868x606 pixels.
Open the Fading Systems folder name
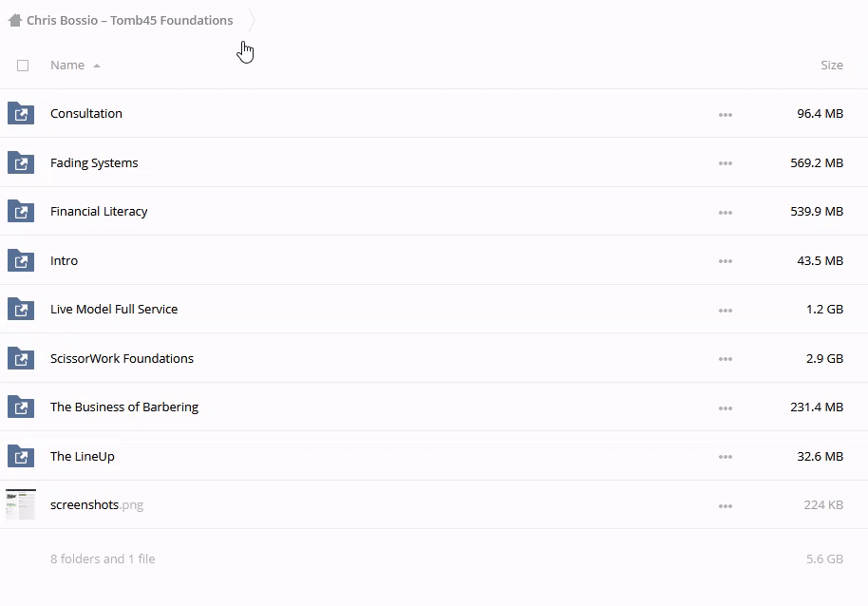pyautogui.click(x=94, y=163)
